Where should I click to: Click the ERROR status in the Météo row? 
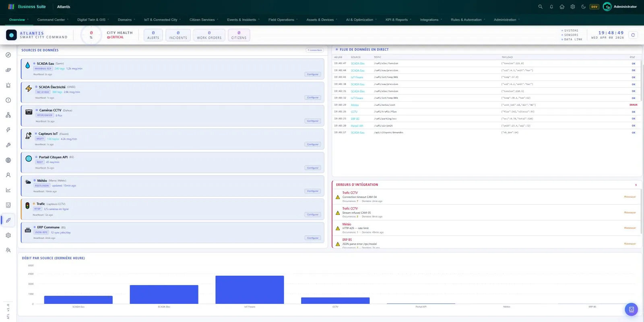tap(633, 105)
